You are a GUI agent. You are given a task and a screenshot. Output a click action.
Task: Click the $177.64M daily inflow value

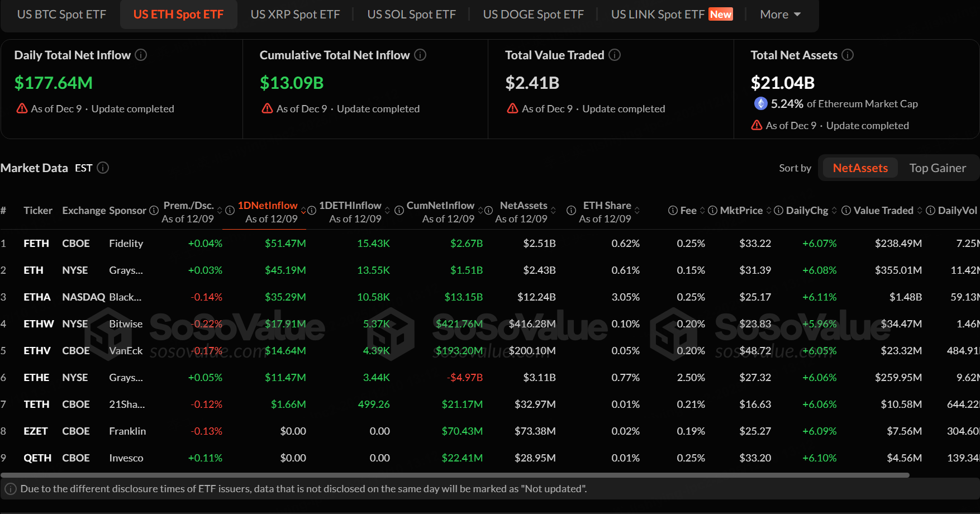tap(54, 83)
